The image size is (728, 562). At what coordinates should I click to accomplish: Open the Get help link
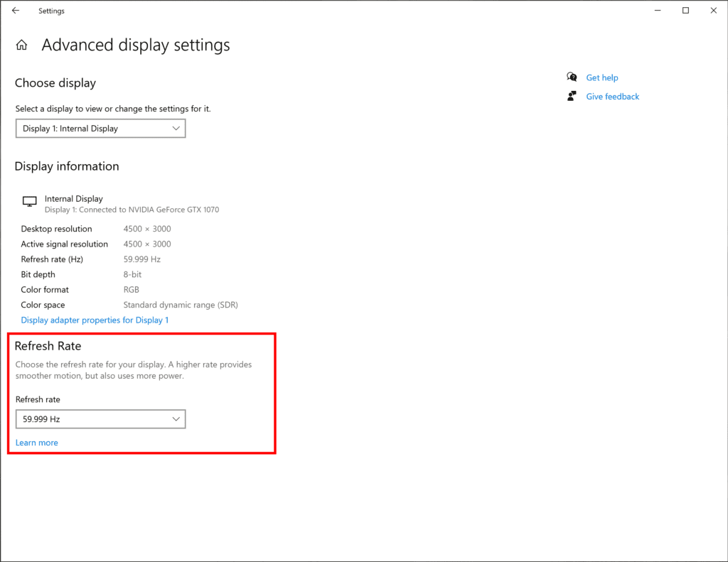pos(601,77)
